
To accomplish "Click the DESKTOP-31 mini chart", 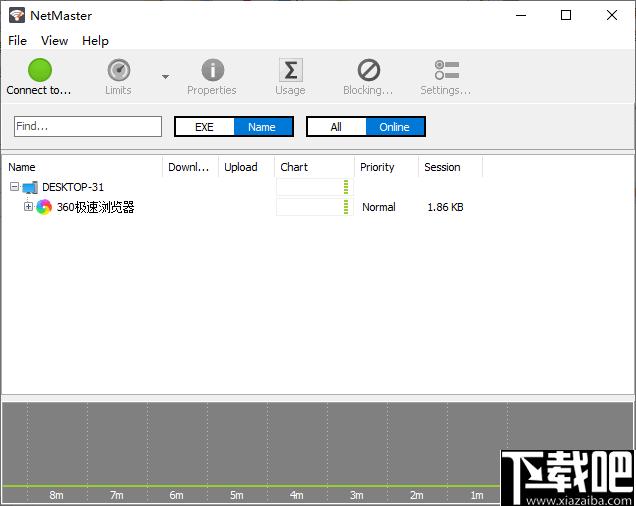I will click(315, 187).
